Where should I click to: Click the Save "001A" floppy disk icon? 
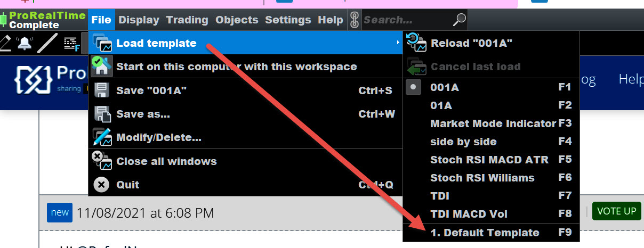click(101, 90)
